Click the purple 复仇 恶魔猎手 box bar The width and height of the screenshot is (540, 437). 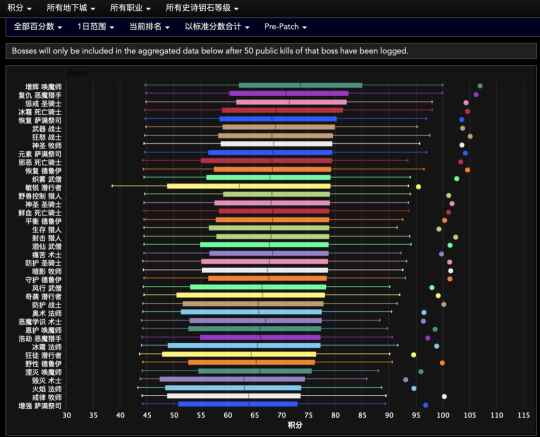(289, 93)
